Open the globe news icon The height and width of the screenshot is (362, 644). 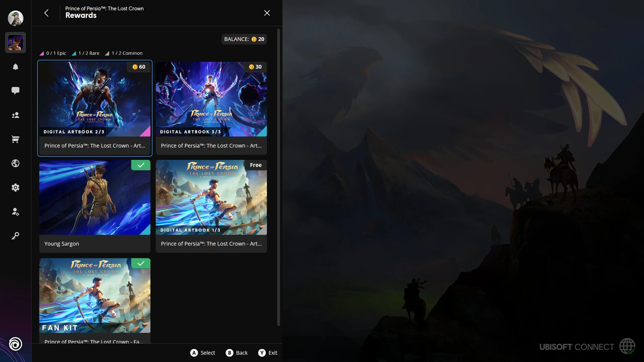coord(15,163)
